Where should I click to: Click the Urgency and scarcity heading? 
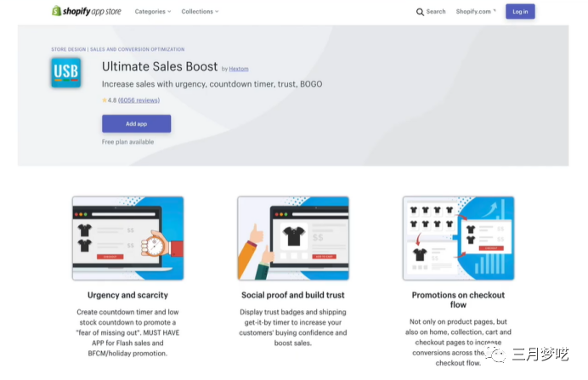point(127,295)
